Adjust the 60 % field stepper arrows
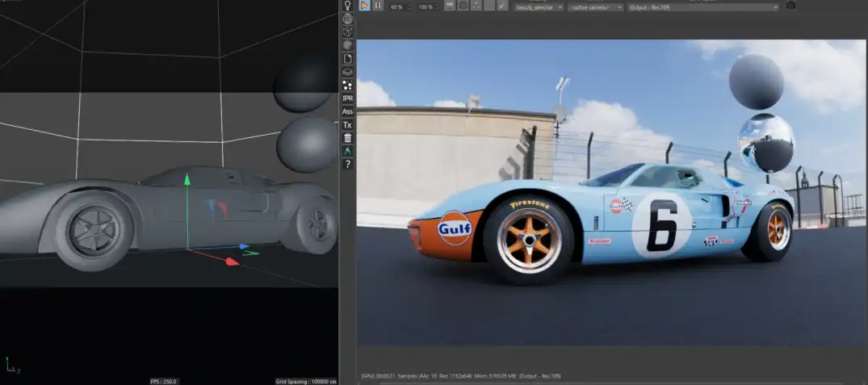The width and height of the screenshot is (868, 385). pyautogui.click(x=409, y=6)
